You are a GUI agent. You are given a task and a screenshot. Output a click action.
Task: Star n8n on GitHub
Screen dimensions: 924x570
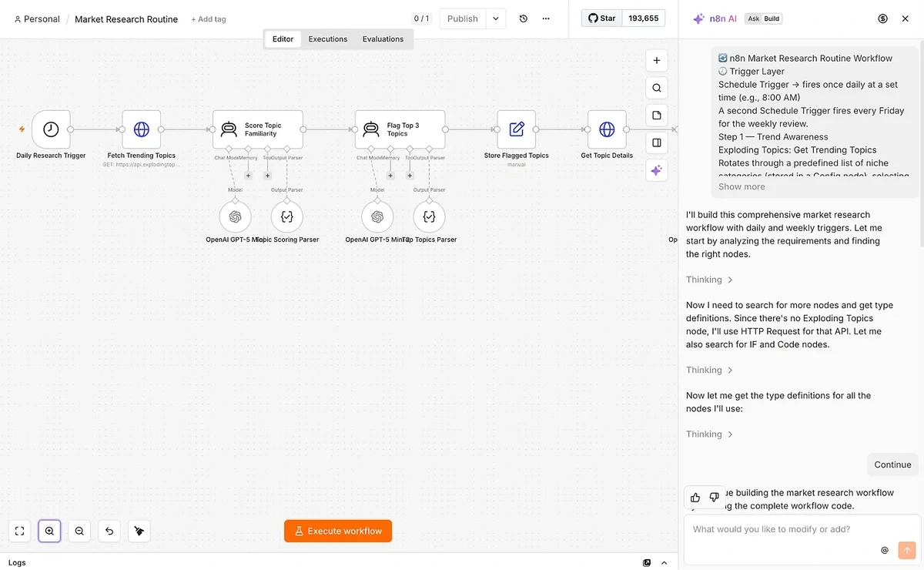[x=602, y=18]
